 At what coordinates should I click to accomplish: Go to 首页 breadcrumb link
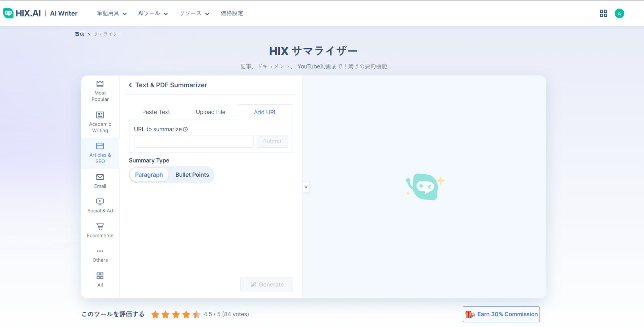tap(80, 34)
